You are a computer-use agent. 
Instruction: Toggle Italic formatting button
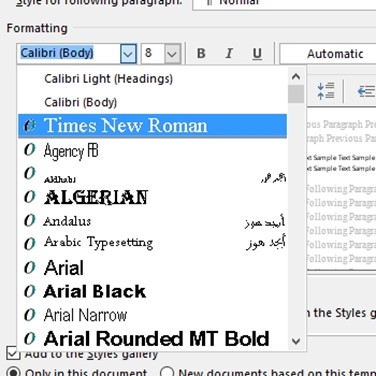click(229, 53)
